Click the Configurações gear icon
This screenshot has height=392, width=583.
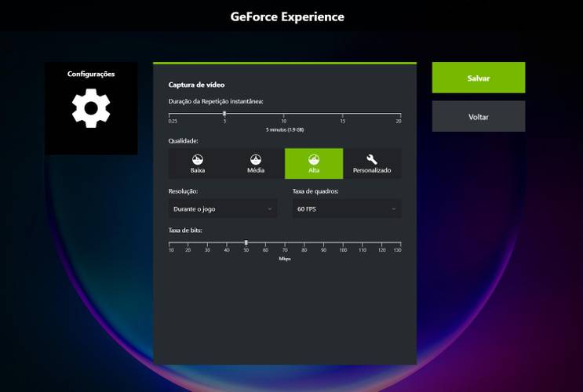pyautogui.click(x=91, y=108)
